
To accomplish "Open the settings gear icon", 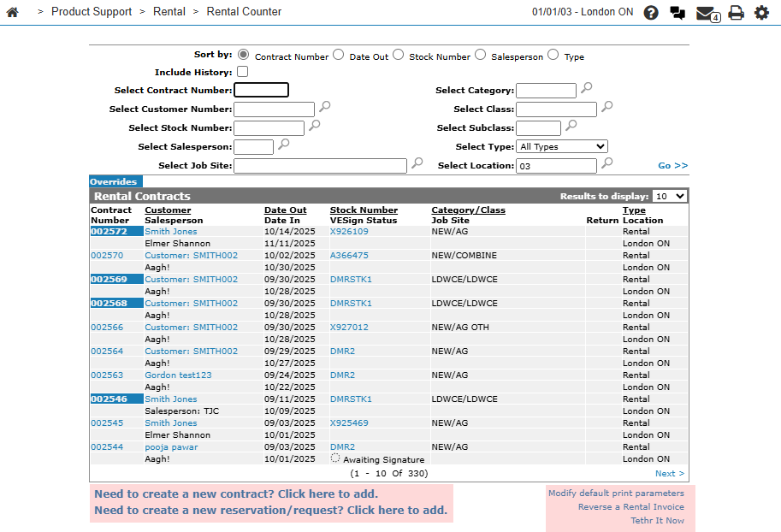I will 761,13.
